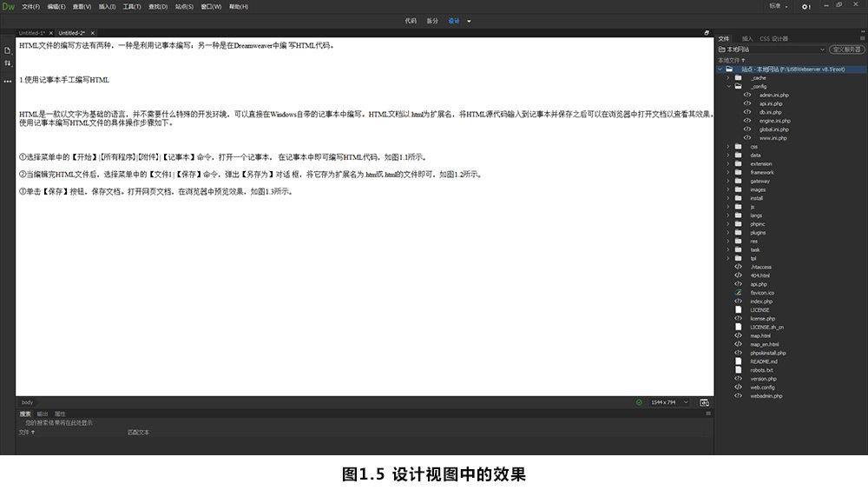Viewport: 868px width, 490px height.
Task: Open the 工具(T) menu
Action: pos(132,7)
